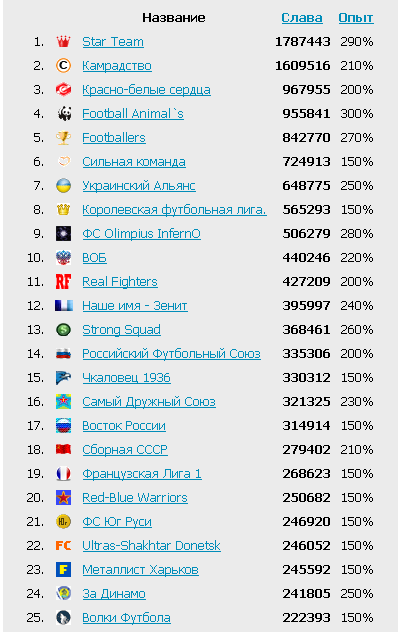This screenshot has width=400, height=632.
Task: Click the gold trophy icon next to Footballers
Action: (x=63, y=137)
